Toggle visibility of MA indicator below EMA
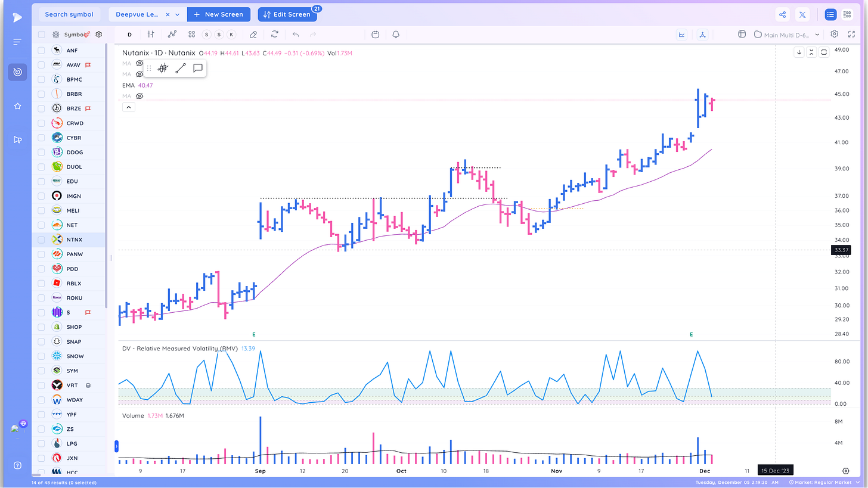The height and width of the screenshot is (488, 868). (139, 96)
